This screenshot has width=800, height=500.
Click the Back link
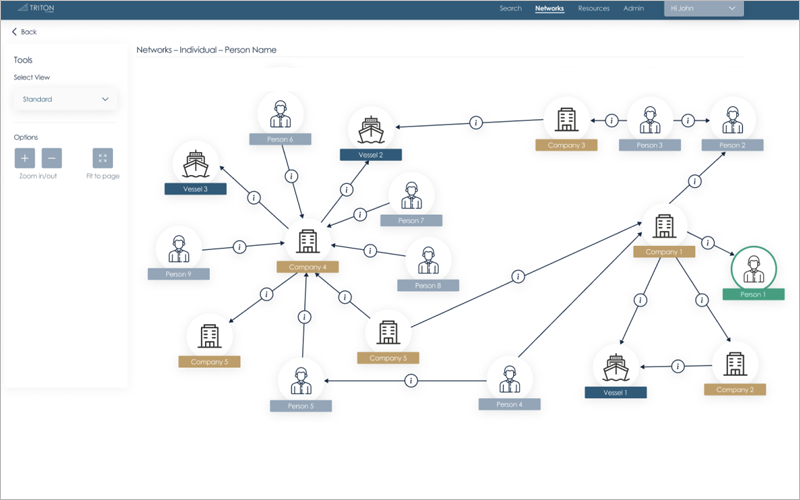click(24, 32)
